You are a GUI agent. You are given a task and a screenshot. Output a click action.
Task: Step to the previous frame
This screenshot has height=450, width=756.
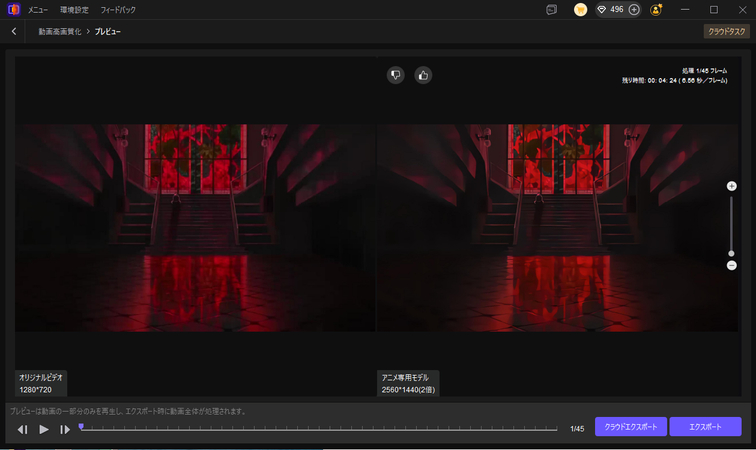click(22, 429)
